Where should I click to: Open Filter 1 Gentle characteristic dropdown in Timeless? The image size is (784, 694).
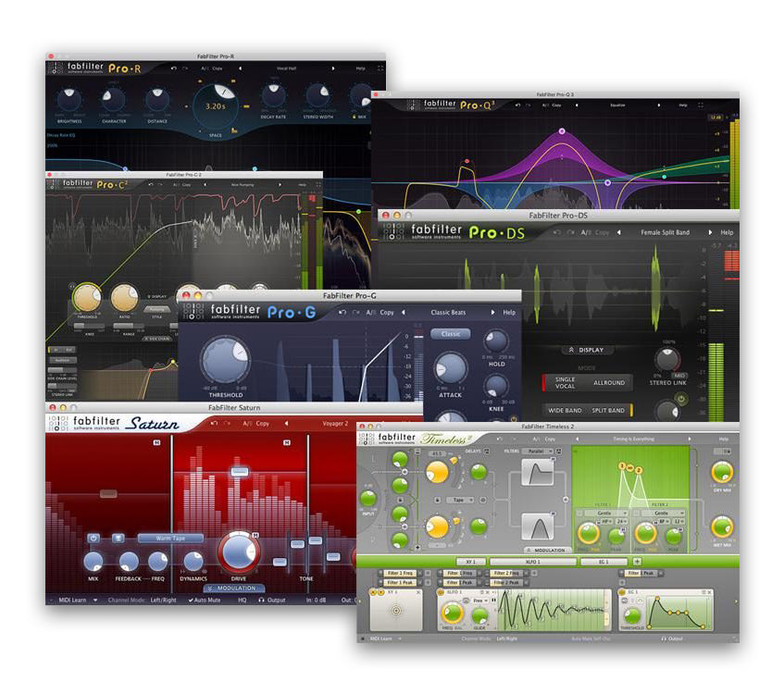604,513
